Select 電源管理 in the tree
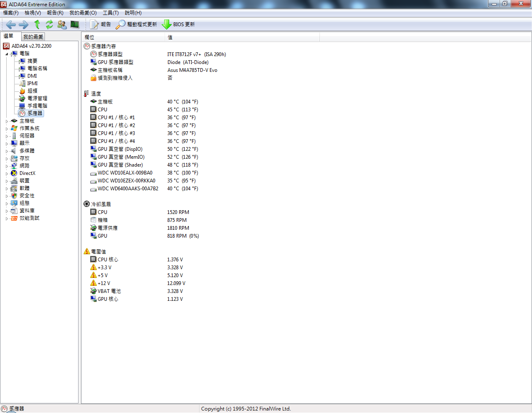 coord(37,98)
